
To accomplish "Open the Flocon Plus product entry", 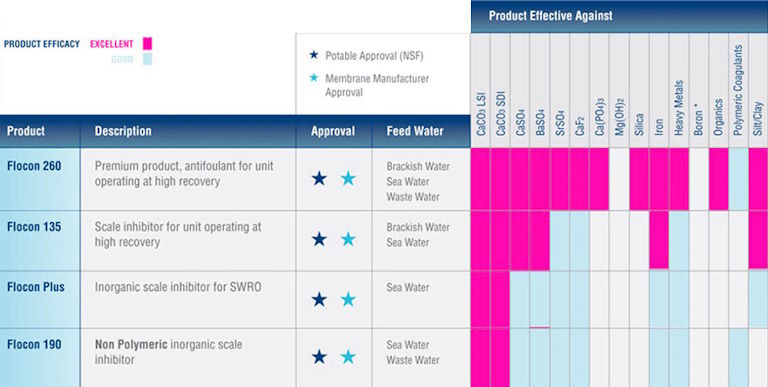I will point(36,287).
